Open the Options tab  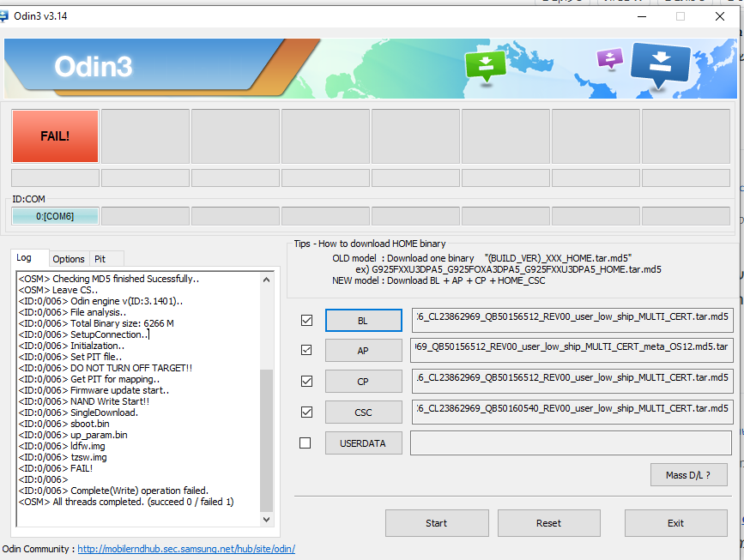pyautogui.click(x=69, y=259)
